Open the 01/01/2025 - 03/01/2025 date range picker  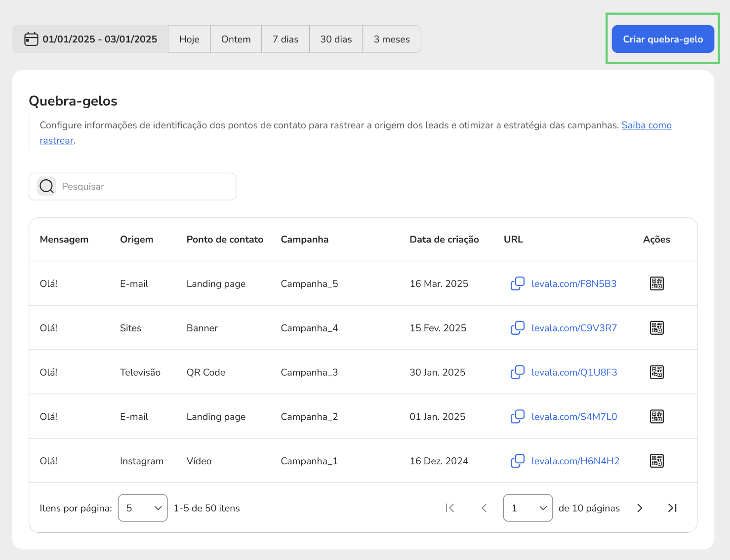click(90, 39)
